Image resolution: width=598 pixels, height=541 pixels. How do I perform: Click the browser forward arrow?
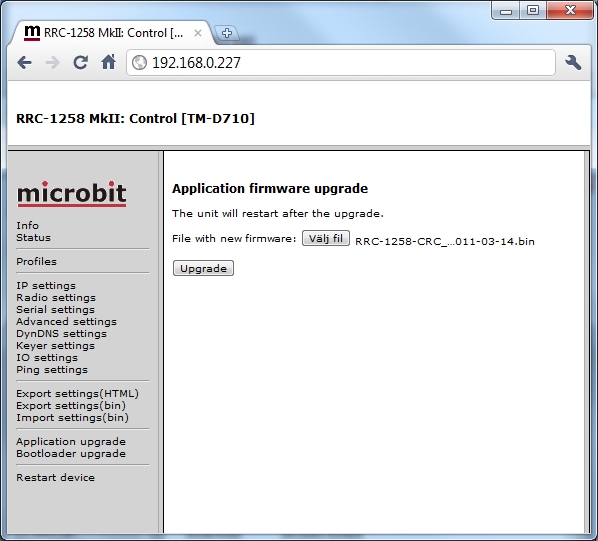click(52, 63)
